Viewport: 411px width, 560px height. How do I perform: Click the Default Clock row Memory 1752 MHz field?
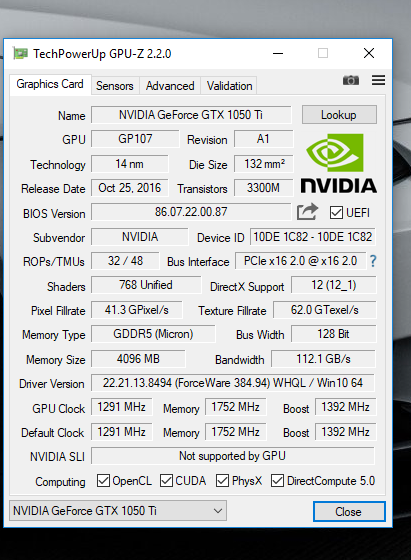[x=235, y=432]
